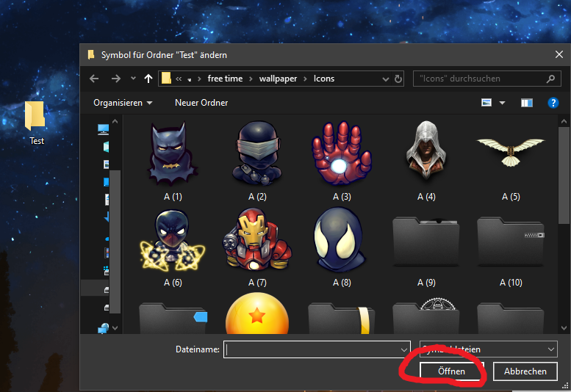Screen dimensions: 571x392
Task: Select the dark folder icon A (9)
Action: 426,242
